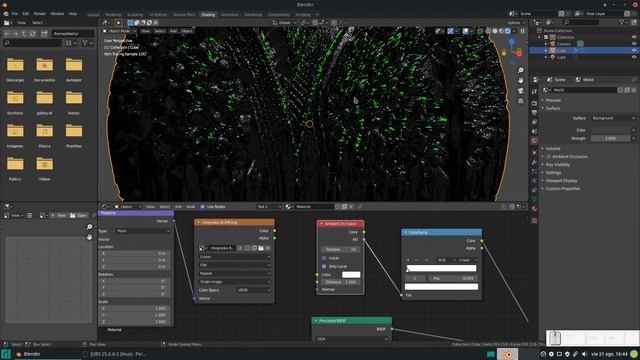Open the Render menu

click(x=40, y=14)
